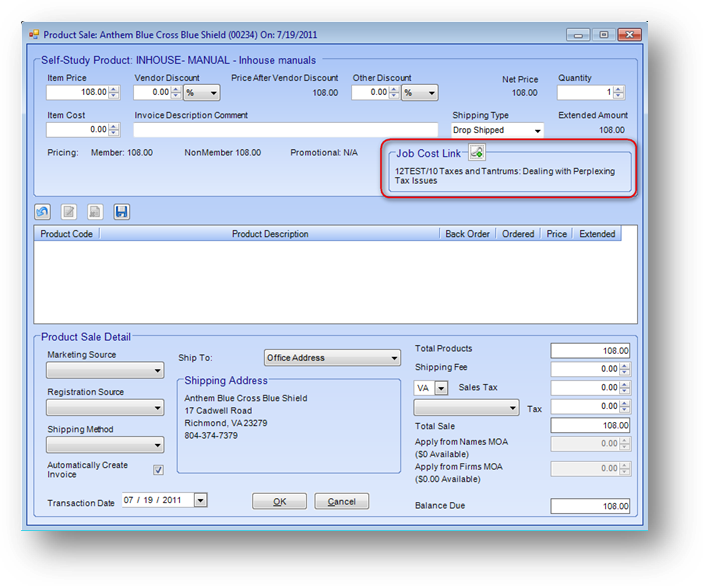Click the 'NonMember 108.00' pricing text
Image resolution: width=703 pixels, height=586 pixels.
tap(222, 152)
